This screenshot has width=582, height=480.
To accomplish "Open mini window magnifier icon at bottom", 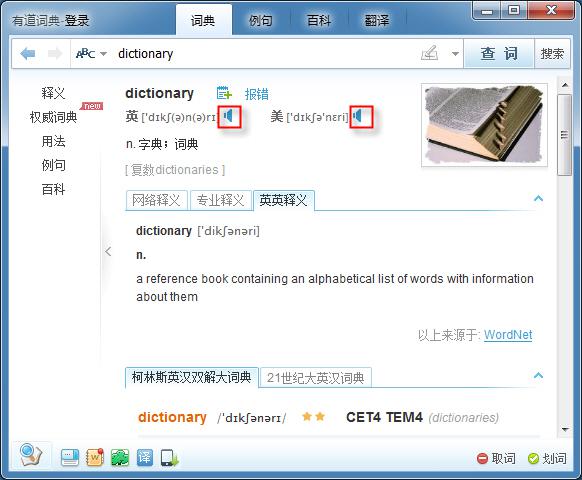I will 31,455.
